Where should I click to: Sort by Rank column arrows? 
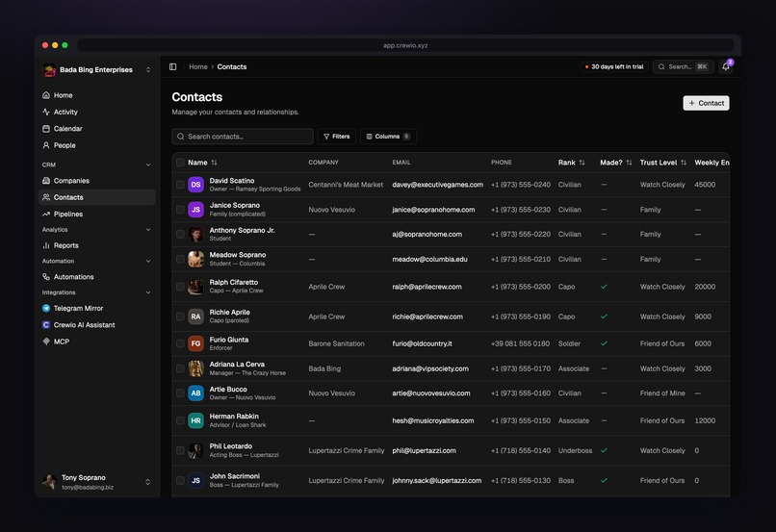582,163
